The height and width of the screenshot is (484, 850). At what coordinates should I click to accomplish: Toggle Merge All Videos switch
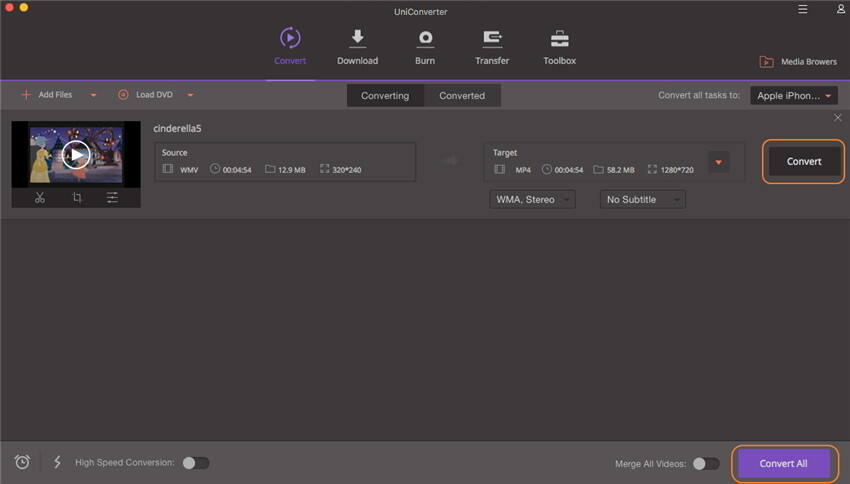[x=706, y=463]
